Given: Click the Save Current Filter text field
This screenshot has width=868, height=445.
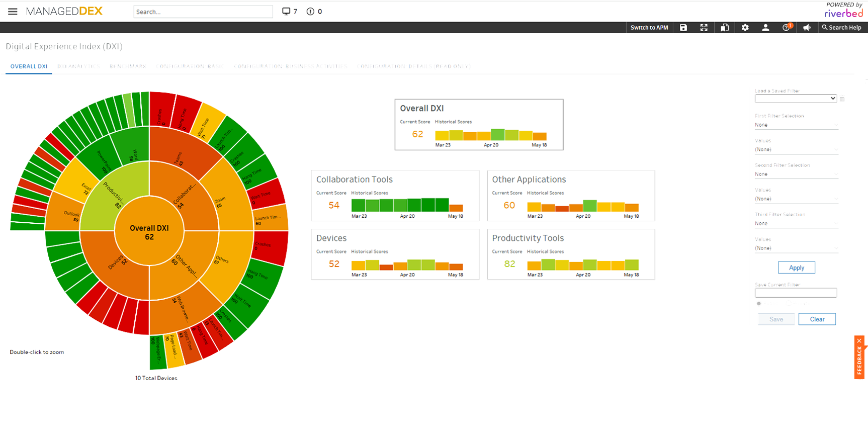Looking at the screenshot, I should pyautogui.click(x=796, y=293).
